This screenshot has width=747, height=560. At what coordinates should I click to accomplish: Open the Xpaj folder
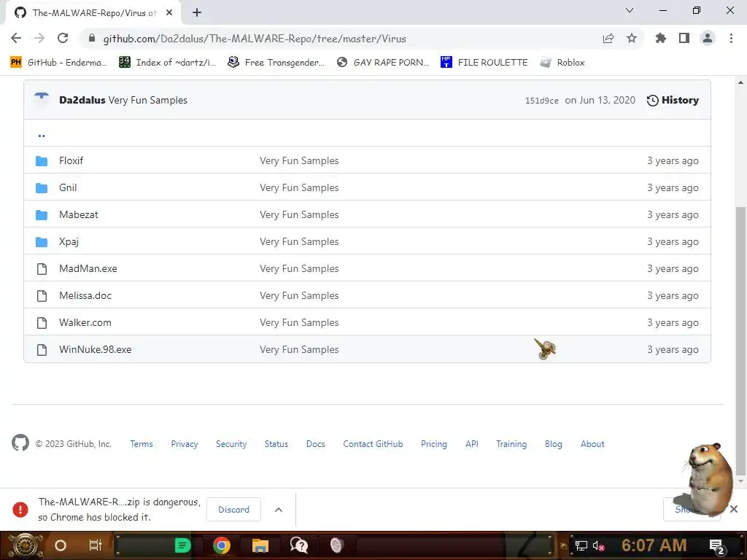pyautogui.click(x=69, y=241)
